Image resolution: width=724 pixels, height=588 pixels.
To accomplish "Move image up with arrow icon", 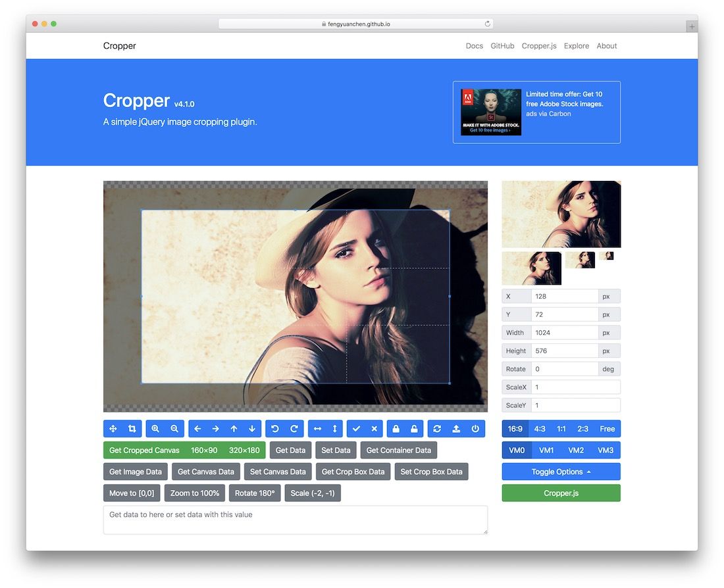I will click(x=234, y=429).
